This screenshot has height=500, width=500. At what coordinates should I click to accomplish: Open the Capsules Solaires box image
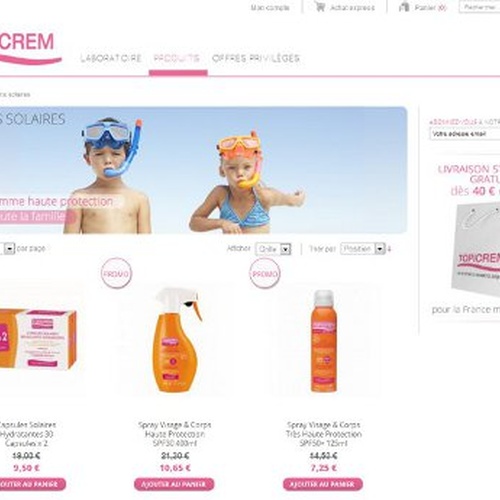tap(37, 339)
